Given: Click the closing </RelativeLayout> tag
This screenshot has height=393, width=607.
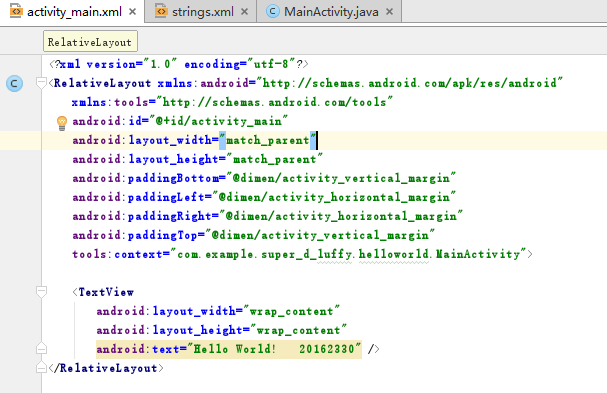Looking at the screenshot, I should tap(106, 368).
